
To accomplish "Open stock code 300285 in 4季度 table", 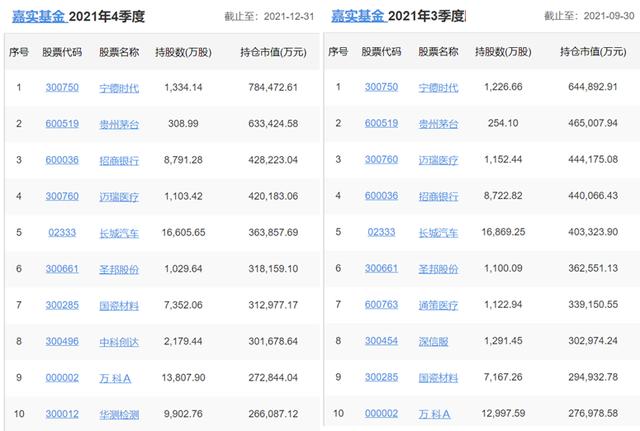I will (62, 305).
